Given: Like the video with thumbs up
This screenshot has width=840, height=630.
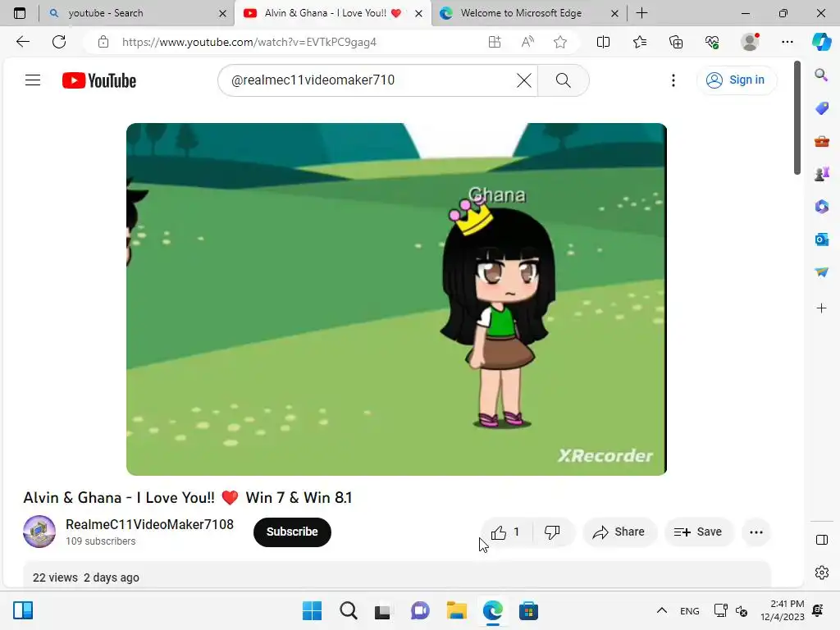Looking at the screenshot, I should 506,532.
